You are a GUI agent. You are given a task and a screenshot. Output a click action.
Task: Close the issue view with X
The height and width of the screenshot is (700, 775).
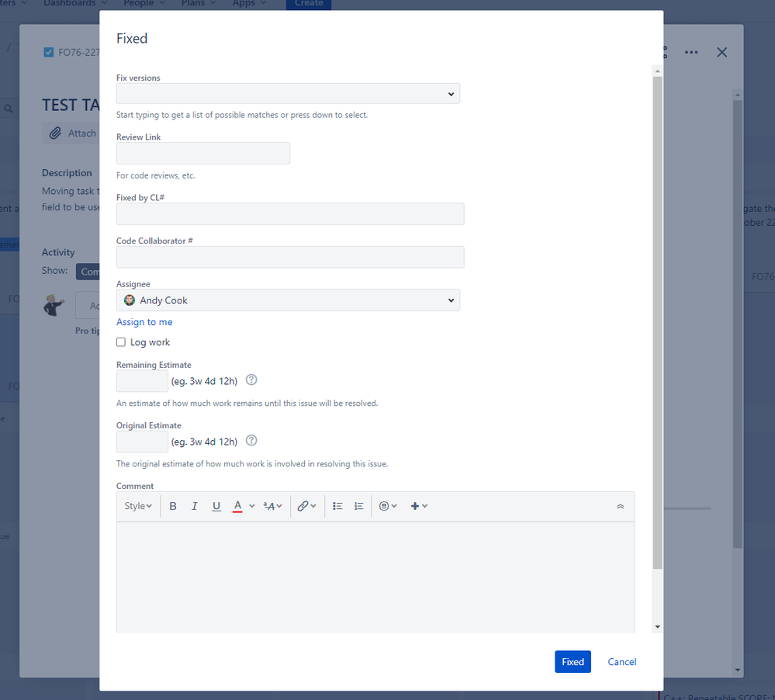pyautogui.click(x=721, y=52)
